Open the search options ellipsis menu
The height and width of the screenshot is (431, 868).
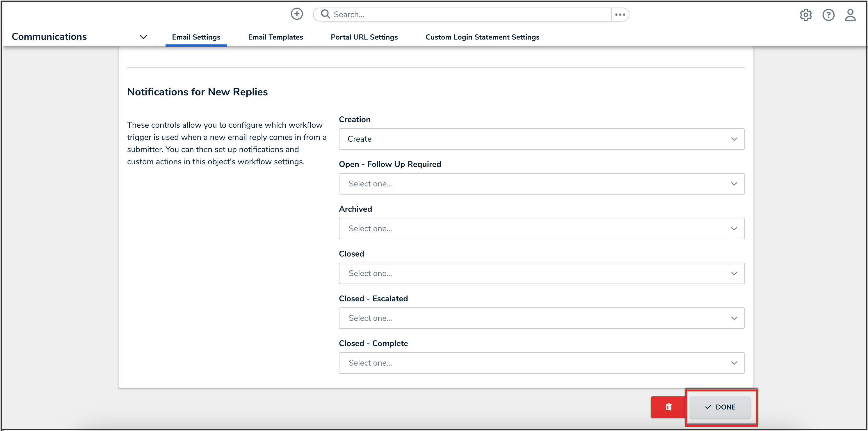(620, 15)
